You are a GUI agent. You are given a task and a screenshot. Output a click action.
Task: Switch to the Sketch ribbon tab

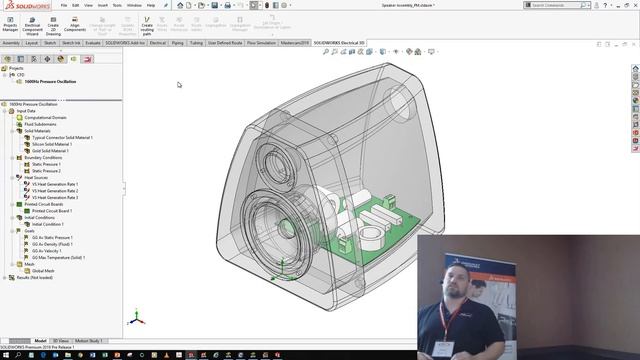coord(50,43)
